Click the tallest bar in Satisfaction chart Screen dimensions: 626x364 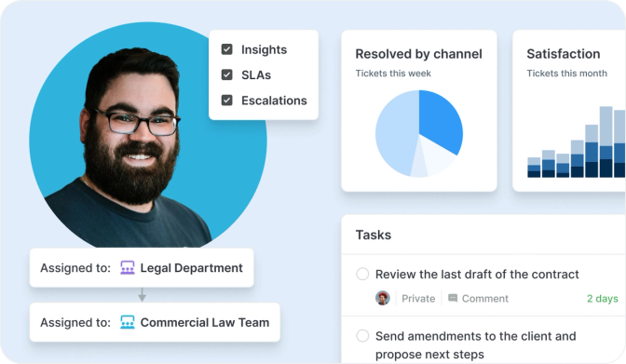(x=606, y=142)
